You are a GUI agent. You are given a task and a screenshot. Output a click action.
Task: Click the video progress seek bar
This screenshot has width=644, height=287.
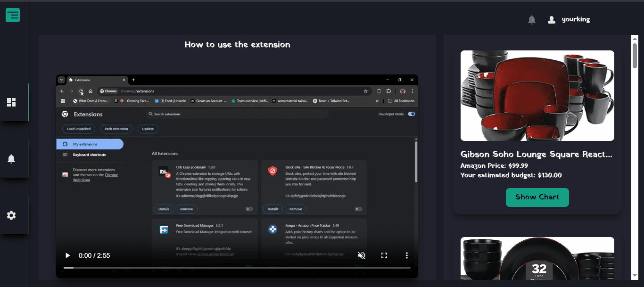237,268
